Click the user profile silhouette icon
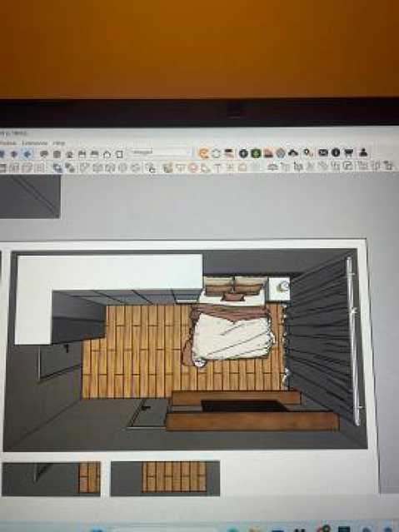Image resolution: width=399 pixels, height=532 pixels. pos(363,152)
